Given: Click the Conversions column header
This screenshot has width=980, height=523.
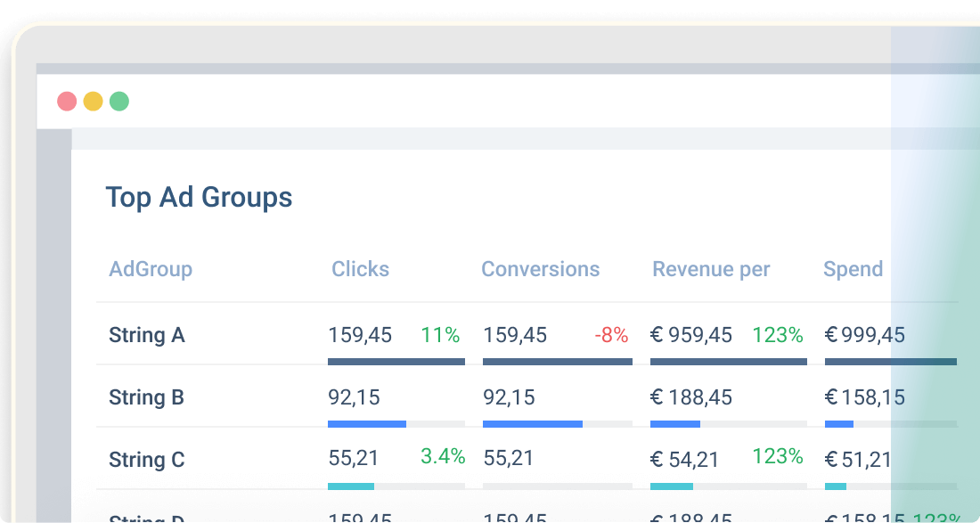Looking at the screenshot, I should [x=540, y=269].
